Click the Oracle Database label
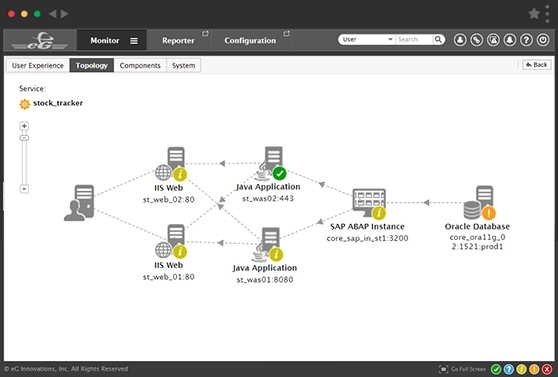This screenshot has height=377, width=558. click(x=477, y=226)
